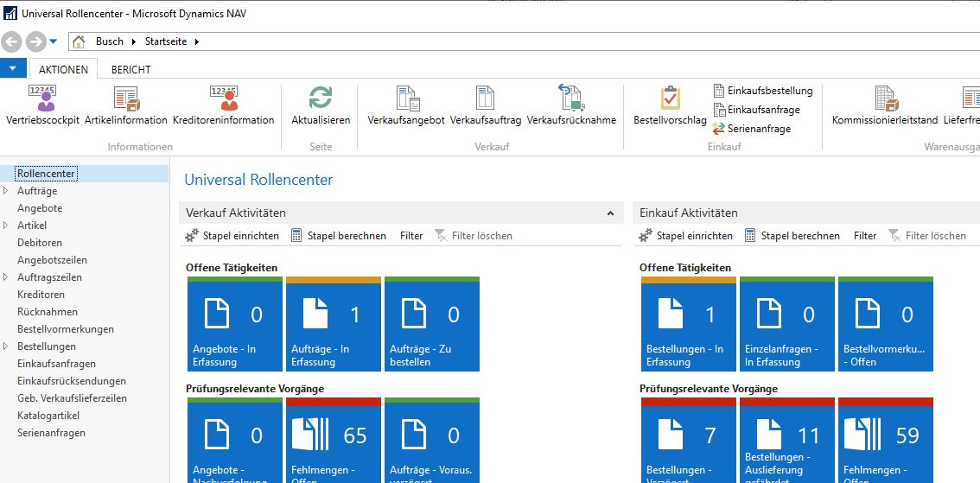
Task: Open the Bestellungen - In Erfassung tile
Action: (689, 324)
